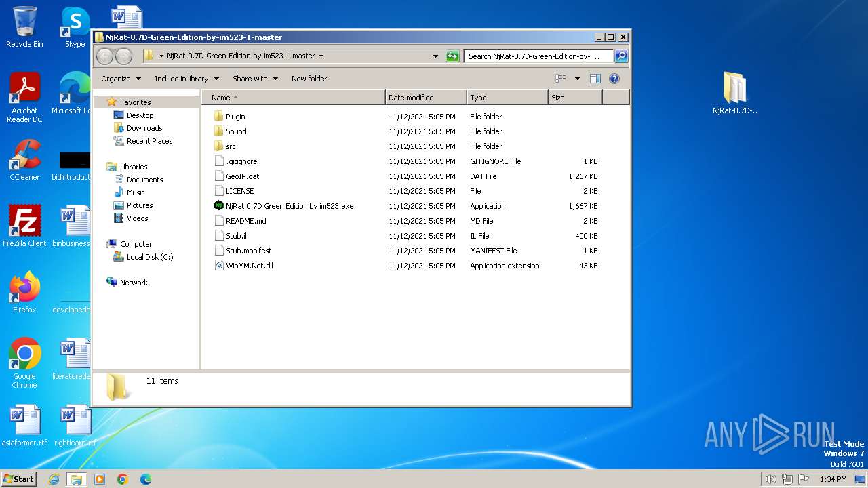Open Internet Explorer from the taskbar
This screenshot has width=868, height=488.
[54, 479]
